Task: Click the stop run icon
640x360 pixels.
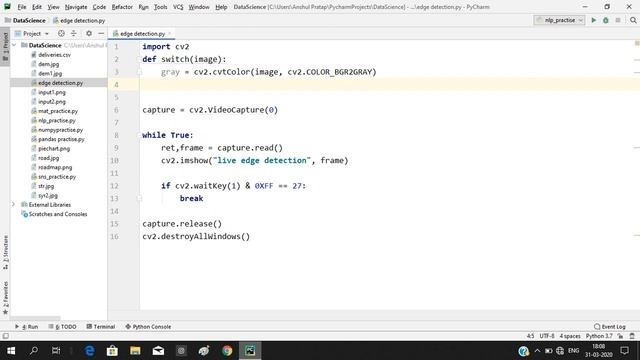Action: tap(618, 20)
